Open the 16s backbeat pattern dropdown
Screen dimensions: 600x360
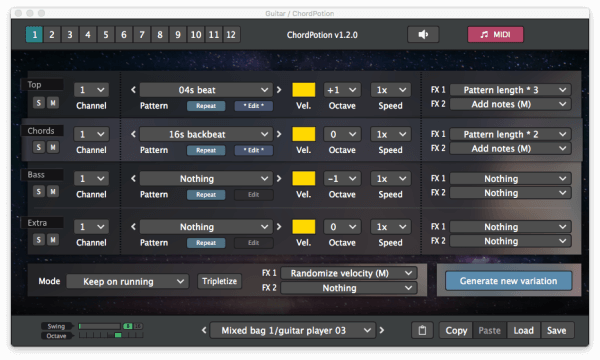[206, 134]
